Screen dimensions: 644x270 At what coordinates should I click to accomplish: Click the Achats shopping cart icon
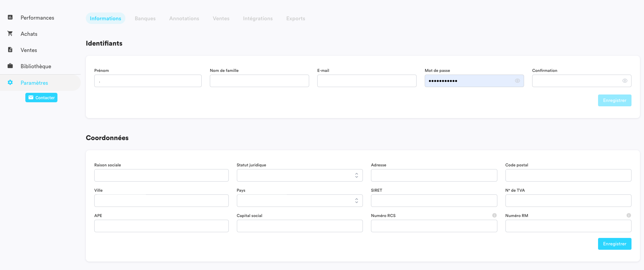10,33
